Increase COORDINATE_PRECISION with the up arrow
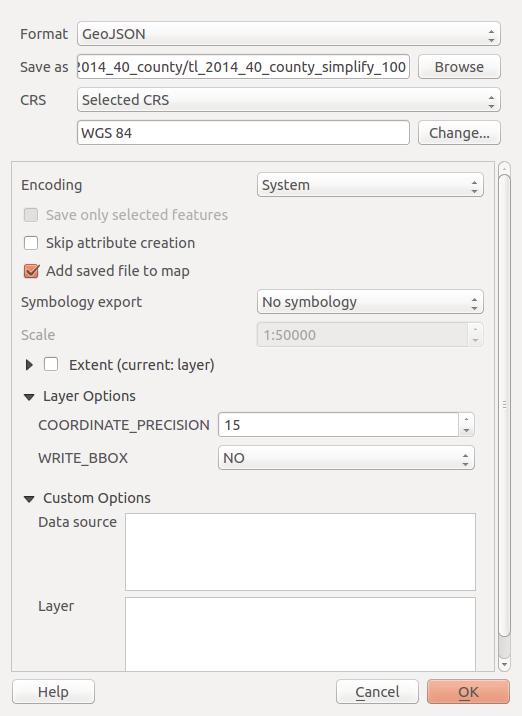The width and height of the screenshot is (522, 716). pos(466,419)
